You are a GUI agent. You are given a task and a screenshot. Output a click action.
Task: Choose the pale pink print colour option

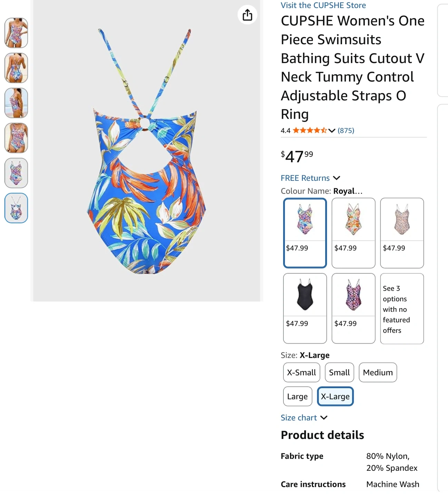402,233
